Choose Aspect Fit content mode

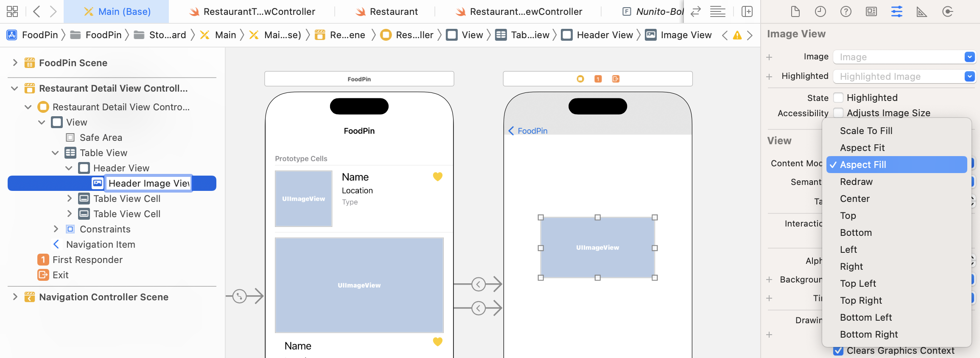[897, 148]
